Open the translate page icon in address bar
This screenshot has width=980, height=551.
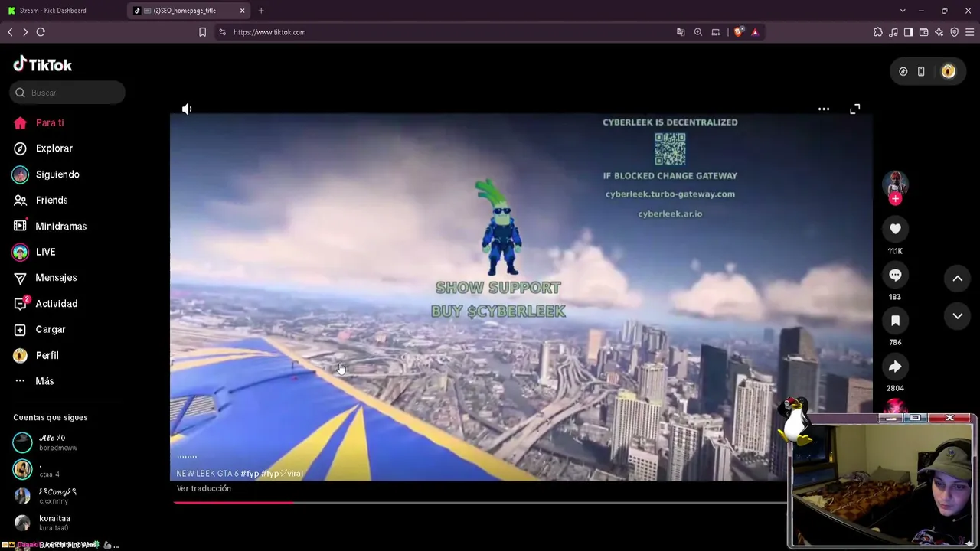[681, 32]
